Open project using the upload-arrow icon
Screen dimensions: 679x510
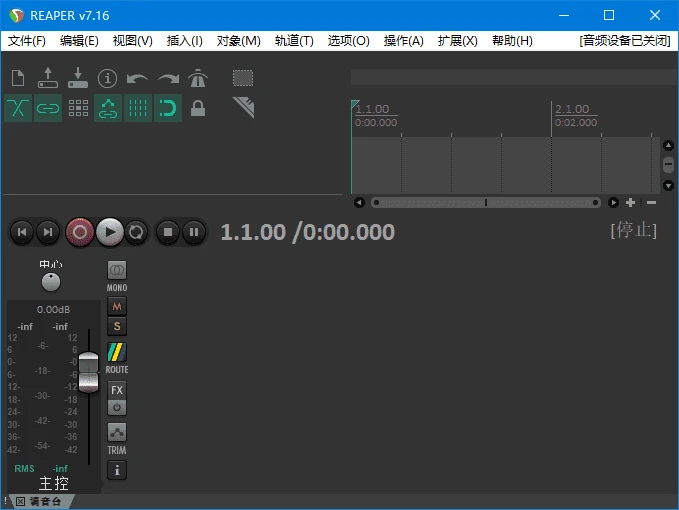tap(48, 78)
